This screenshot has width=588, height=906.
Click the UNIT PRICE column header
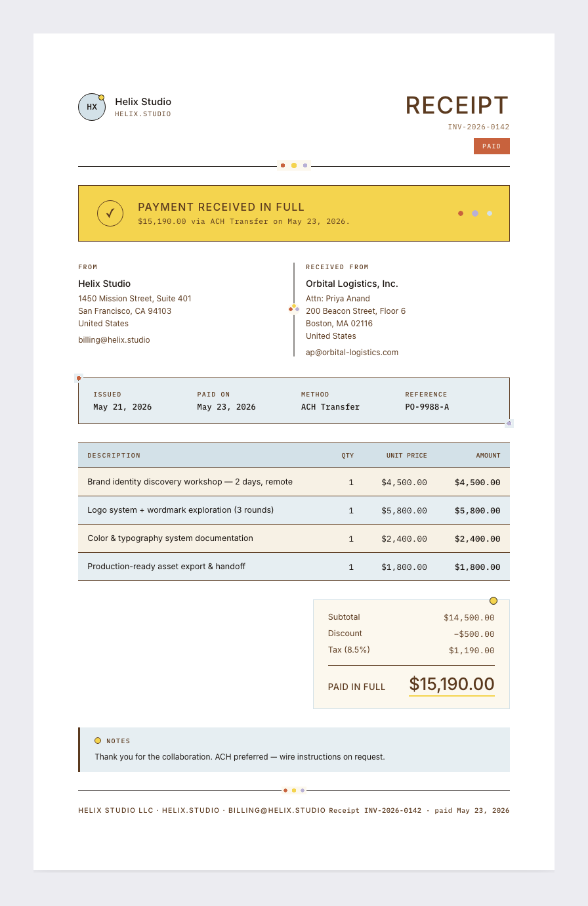(407, 456)
